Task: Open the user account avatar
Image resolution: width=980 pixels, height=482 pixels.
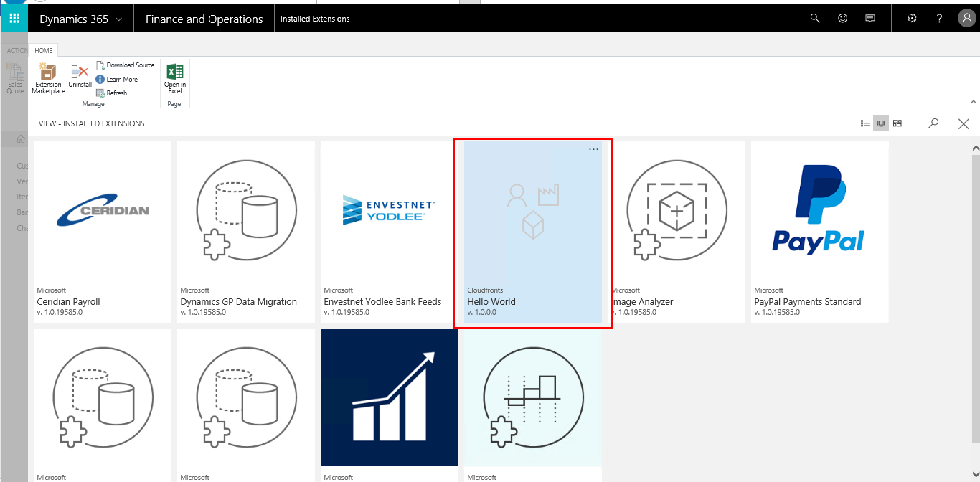Action: (966, 19)
